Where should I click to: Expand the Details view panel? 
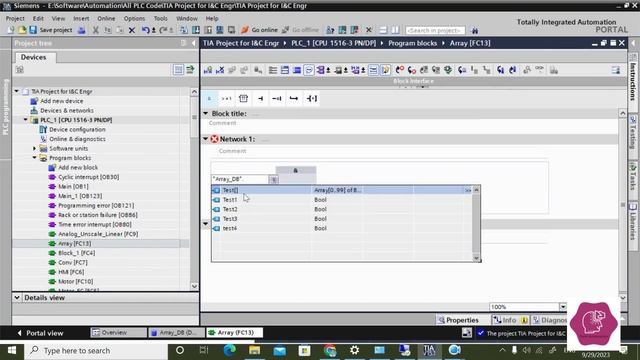(17, 298)
